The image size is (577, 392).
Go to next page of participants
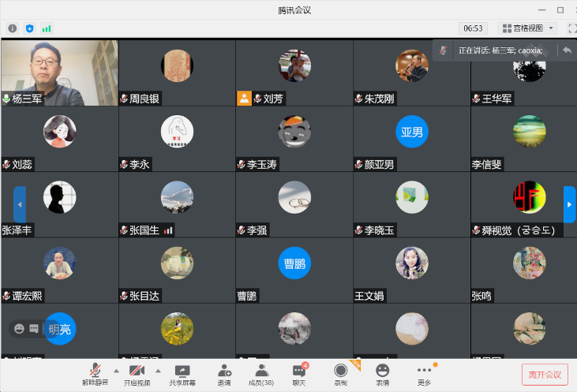click(x=569, y=204)
